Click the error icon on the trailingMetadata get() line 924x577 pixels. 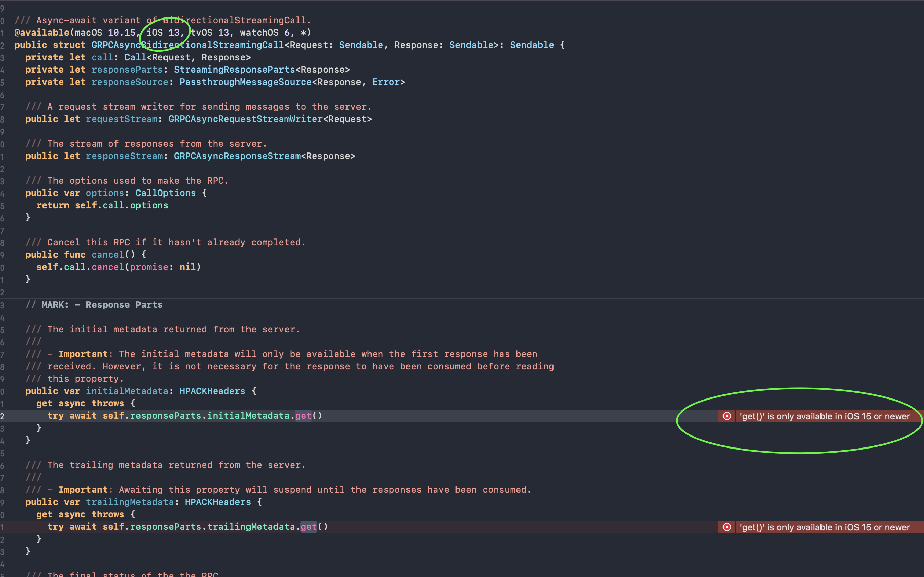727,527
